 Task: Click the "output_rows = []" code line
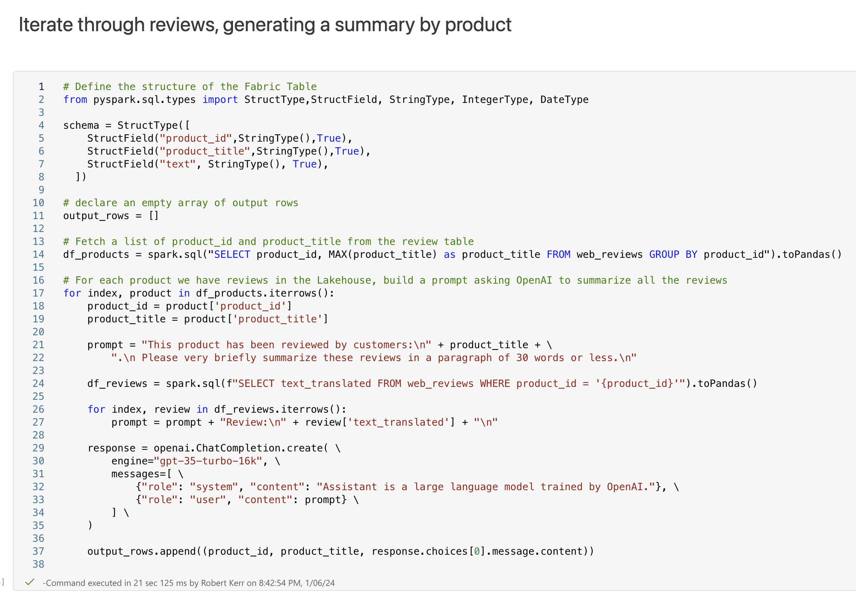[x=111, y=215]
